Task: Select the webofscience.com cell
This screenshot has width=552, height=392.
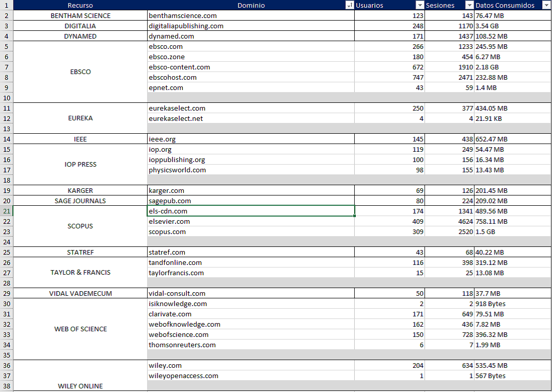Action: [x=251, y=334]
